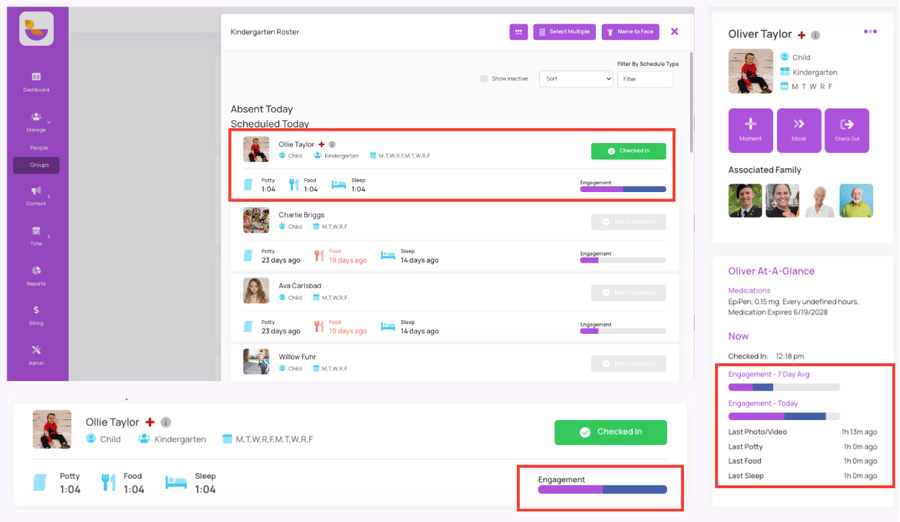Viewport: 900px width, 522px height.
Task: Check Out Oliver Taylor
Action: [847, 129]
